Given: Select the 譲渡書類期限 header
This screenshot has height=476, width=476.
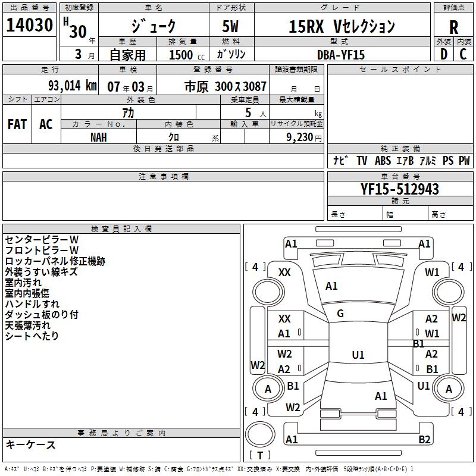Looking at the screenshot, I should (296, 70).
